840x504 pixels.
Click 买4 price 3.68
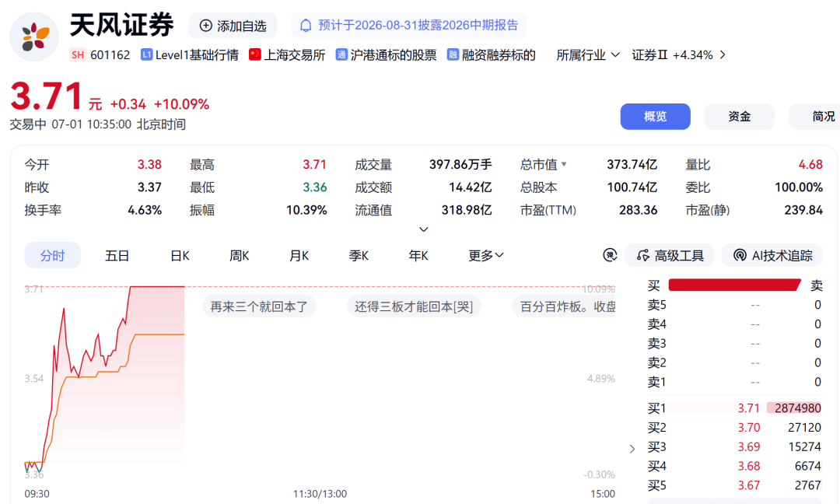click(749, 466)
